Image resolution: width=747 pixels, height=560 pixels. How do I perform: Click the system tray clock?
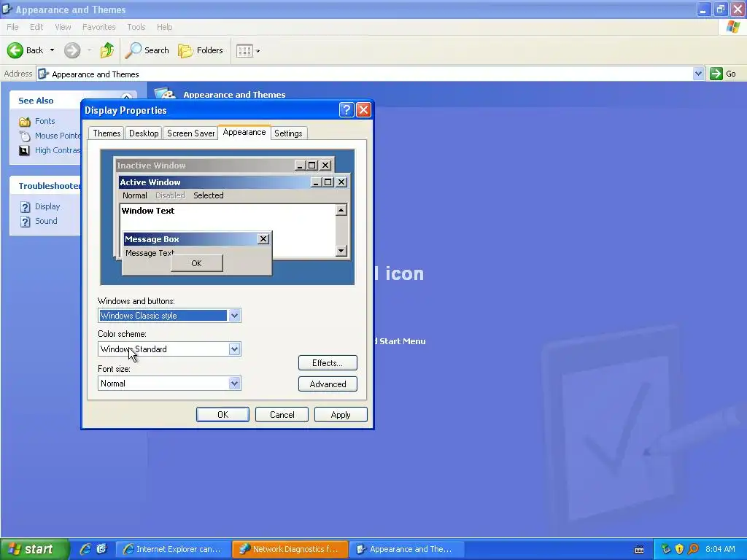720,549
